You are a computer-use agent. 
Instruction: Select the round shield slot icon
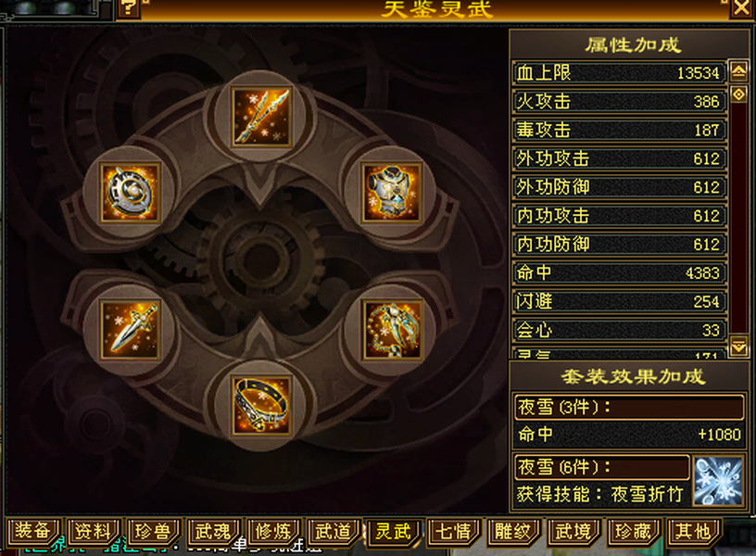(x=131, y=193)
